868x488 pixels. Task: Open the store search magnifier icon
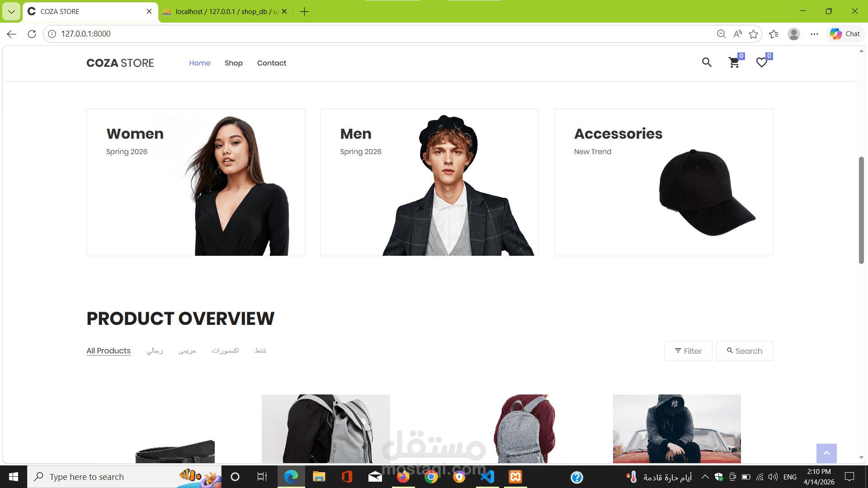(707, 62)
